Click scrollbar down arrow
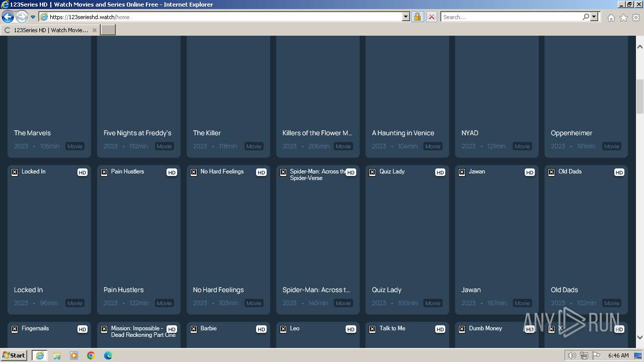This screenshot has height=362, width=644. [640, 337]
